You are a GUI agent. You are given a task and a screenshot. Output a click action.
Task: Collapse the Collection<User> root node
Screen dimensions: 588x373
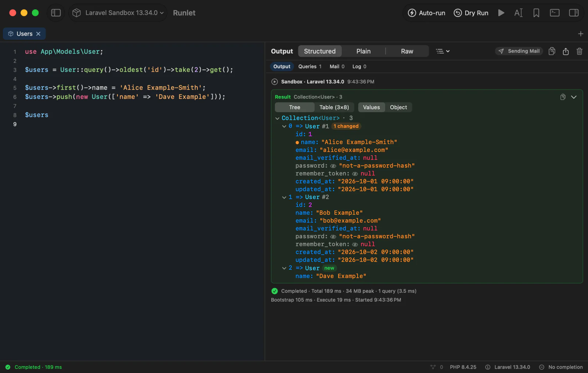(x=277, y=118)
